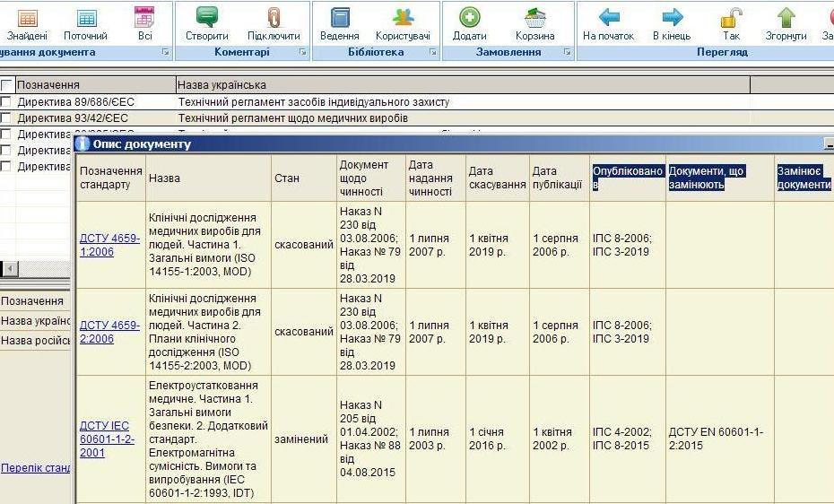This screenshot has height=504, width=834.
Task: Click the Знайдені (found) documents icon
Action: (x=27, y=19)
